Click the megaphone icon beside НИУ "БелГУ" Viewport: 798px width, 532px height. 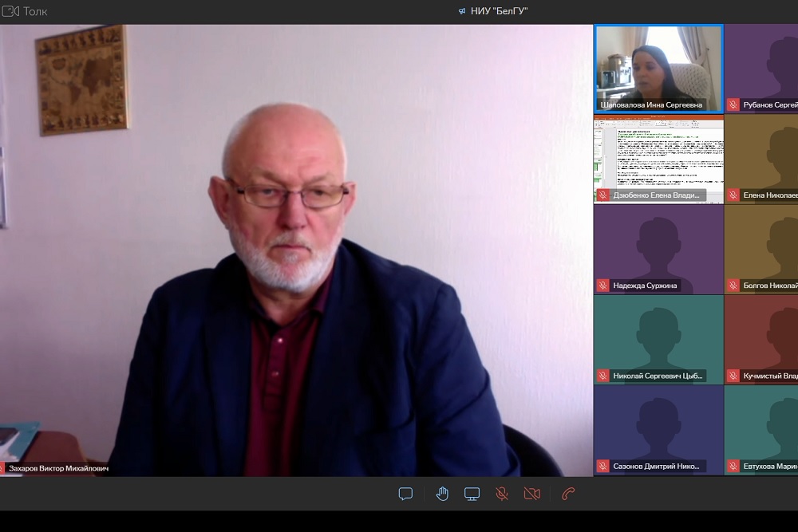(x=462, y=11)
